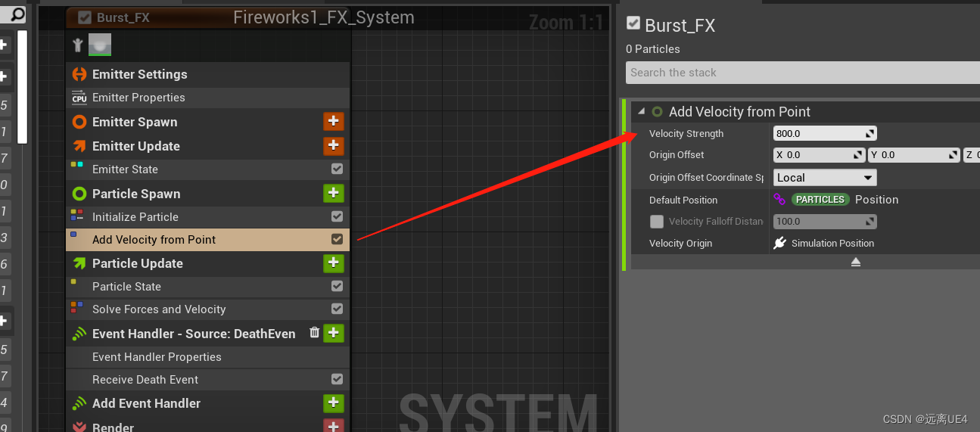
Task: Click the Search the stack field
Action: [803, 73]
